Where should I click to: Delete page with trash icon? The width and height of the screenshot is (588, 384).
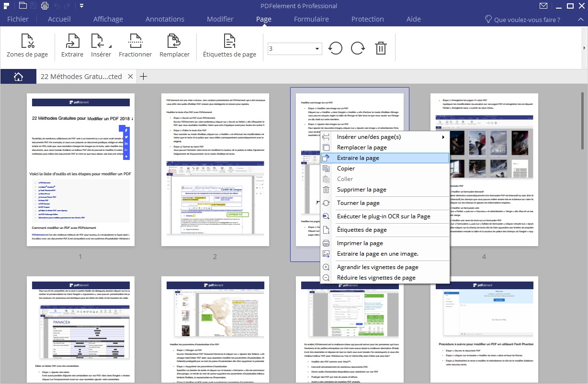point(381,48)
